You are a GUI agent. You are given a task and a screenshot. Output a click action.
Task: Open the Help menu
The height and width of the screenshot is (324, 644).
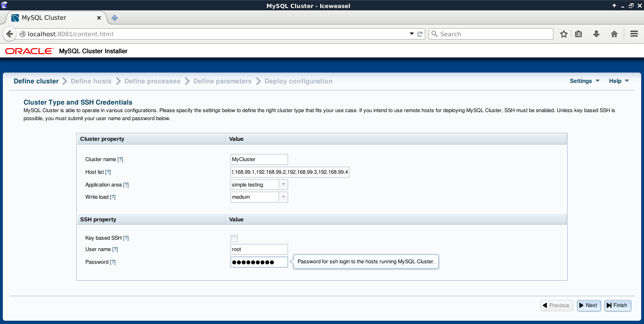tap(619, 81)
